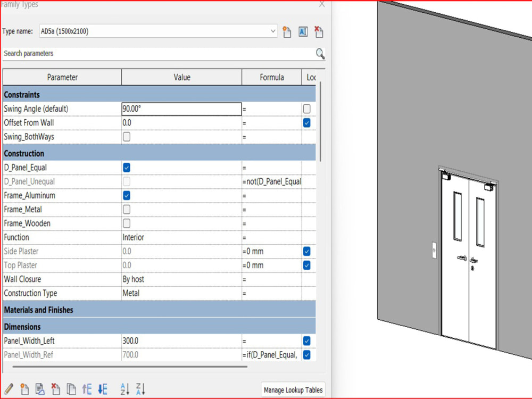
Task: Click Offset From Wall value 0.0
Action: pyautogui.click(x=181, y=123)
